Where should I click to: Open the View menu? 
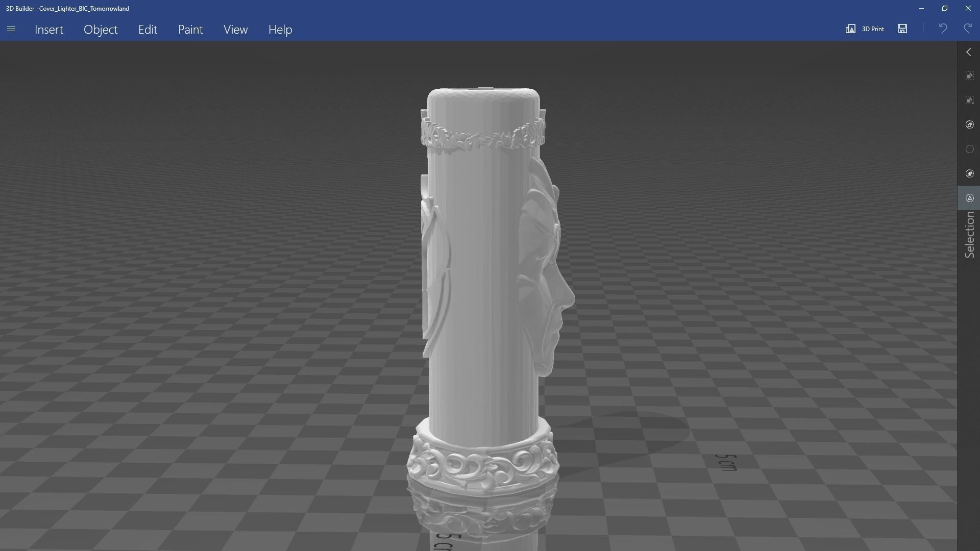(x=235, y=30)
